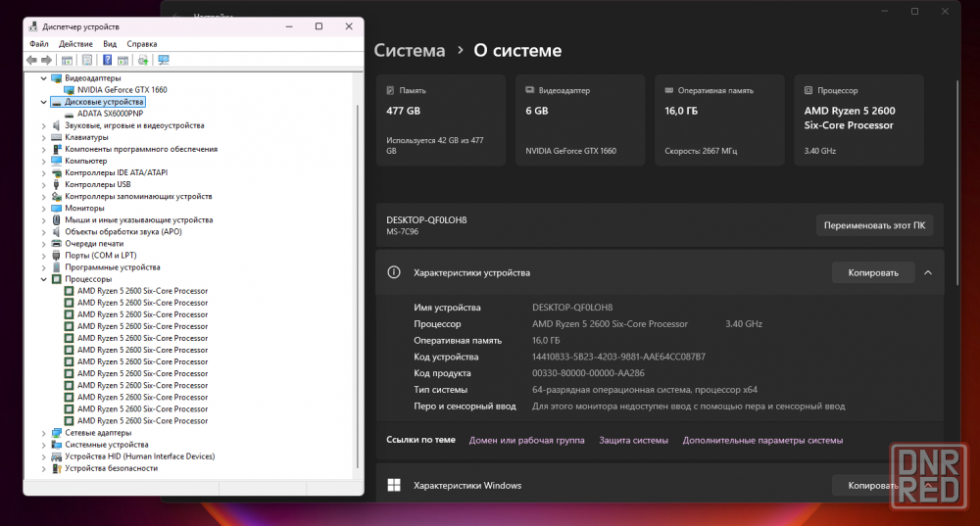Click Переименовать этот ПК button
This screenshot has width=980, height=526.
pyautogui.click(x=874, y=225)
